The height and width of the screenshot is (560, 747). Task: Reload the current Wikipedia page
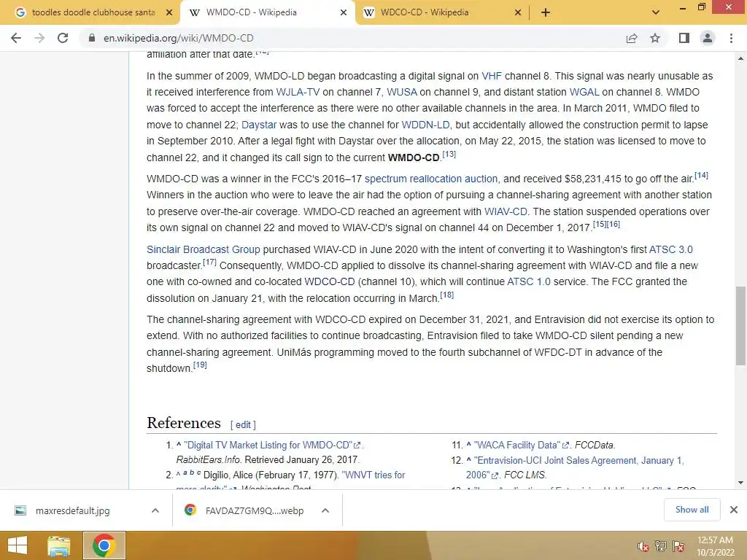63,38
